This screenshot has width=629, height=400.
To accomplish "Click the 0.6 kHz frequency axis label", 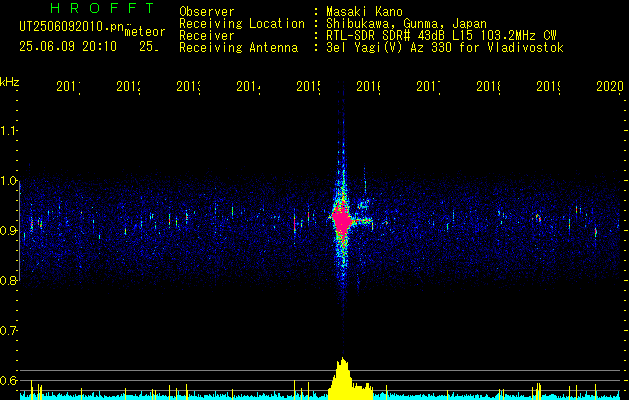I will click(x=8, y=380).
